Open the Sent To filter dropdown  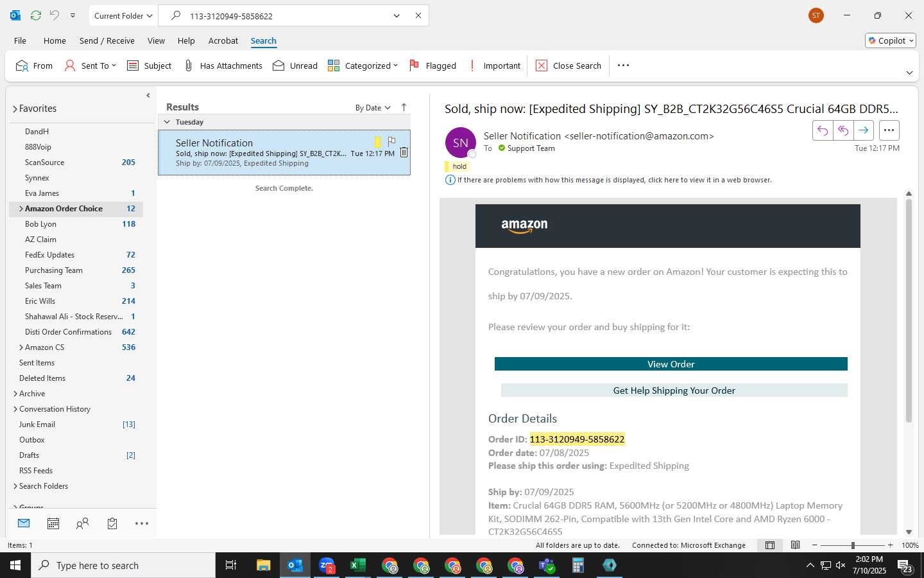[90, 66]
